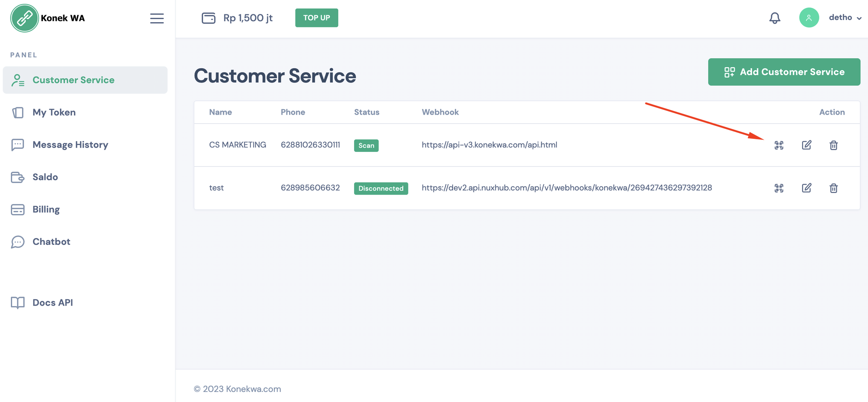The height and width of the screenshot is (402, 868).
Task: Toggle the hamburger sidebar menu
Action: tap(157, 18)
